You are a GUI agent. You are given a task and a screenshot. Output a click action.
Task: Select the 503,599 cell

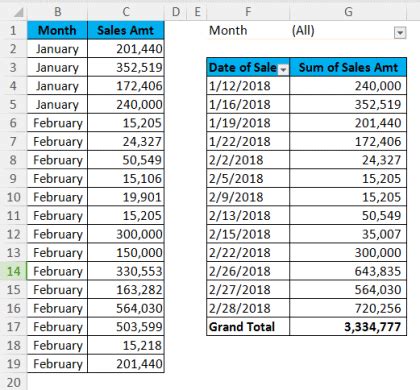[126, 327]
